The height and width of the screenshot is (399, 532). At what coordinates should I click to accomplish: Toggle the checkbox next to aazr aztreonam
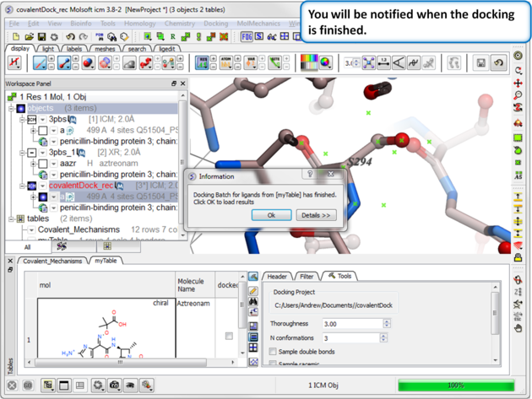(x=43, y=164)
